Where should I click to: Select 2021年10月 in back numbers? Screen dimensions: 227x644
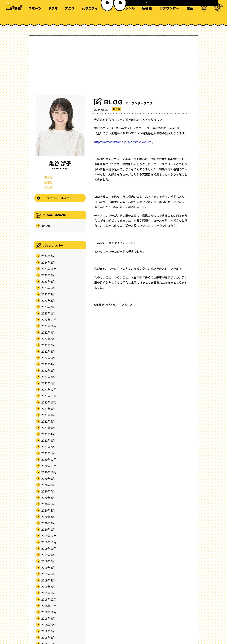(x=49, y=402)
